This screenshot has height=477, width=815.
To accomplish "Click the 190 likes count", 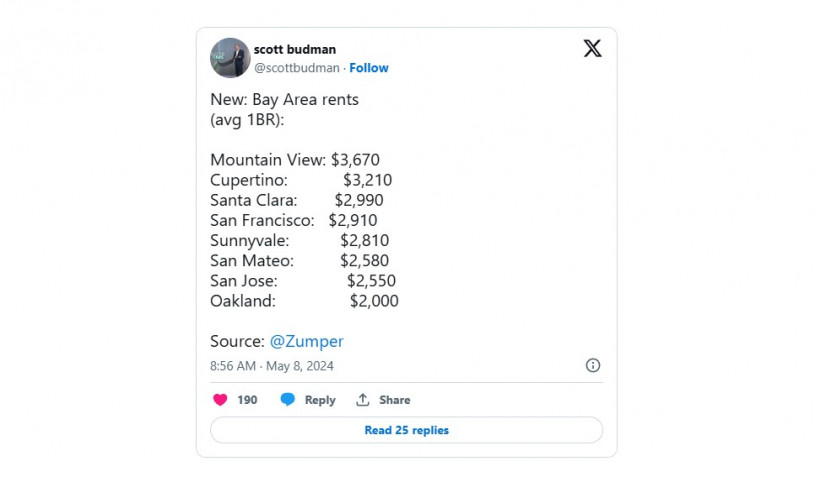I will [x=247, y=400].
